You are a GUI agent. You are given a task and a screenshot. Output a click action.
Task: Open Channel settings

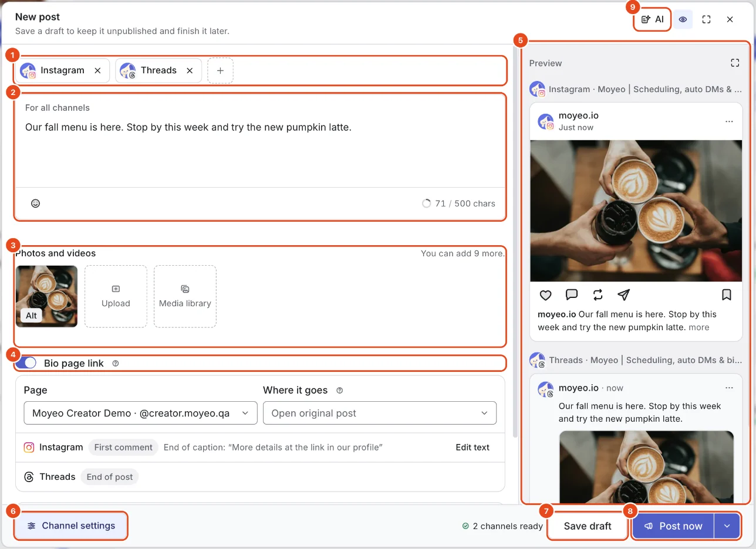pos(71,526)
